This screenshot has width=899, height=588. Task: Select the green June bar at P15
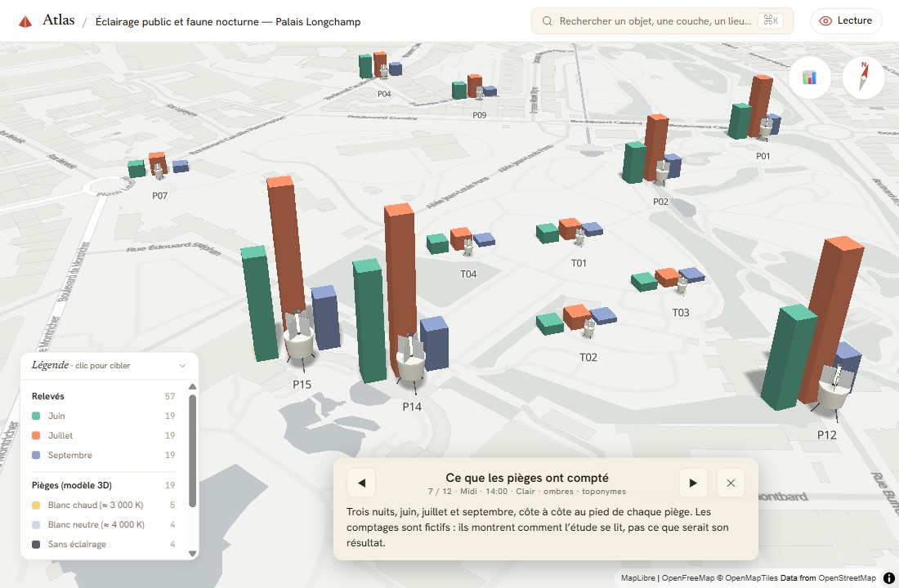(259, 304)
